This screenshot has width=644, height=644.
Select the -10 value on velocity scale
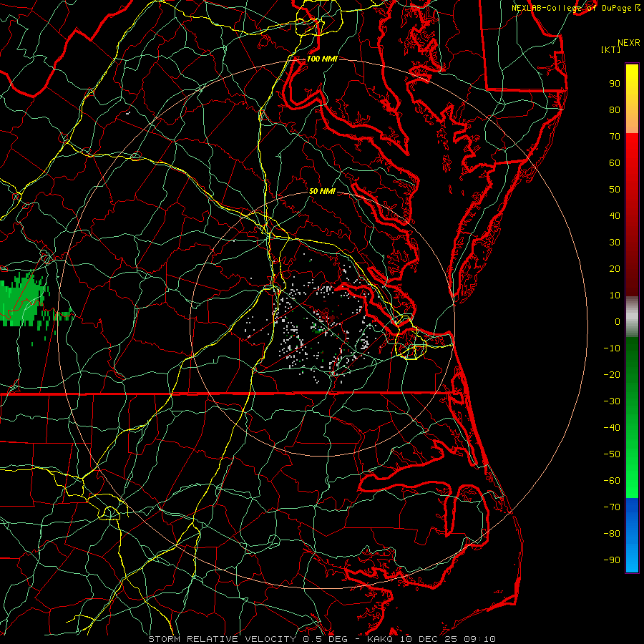612,348
